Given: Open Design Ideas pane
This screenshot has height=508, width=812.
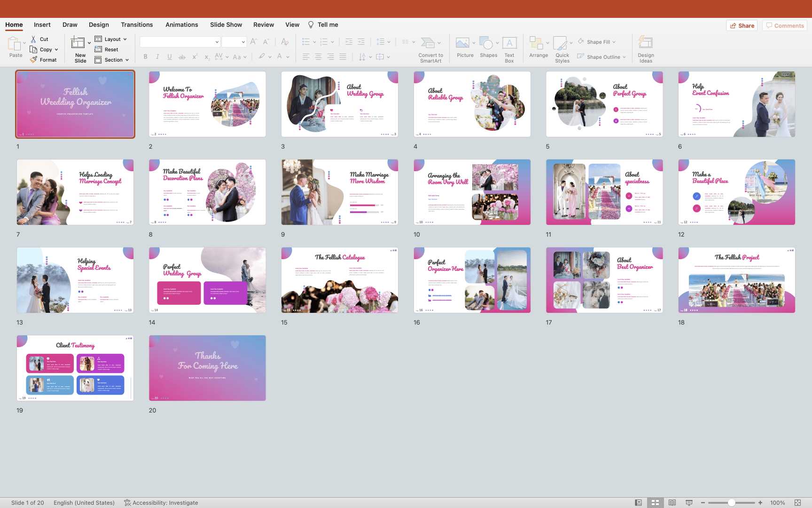Looking at the screenshot, I should [646, 43].
